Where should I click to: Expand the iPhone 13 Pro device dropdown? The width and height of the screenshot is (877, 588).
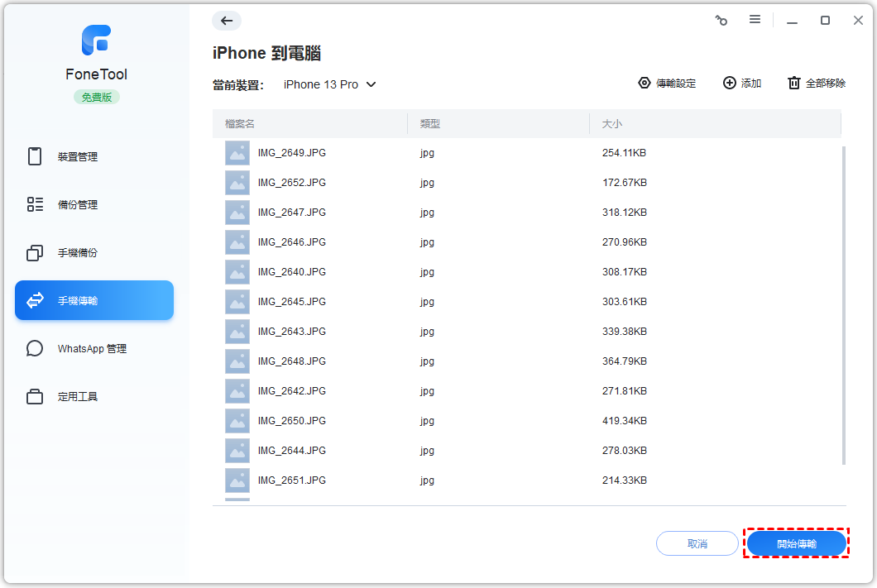pyautogui.click(x=330, y=84)
